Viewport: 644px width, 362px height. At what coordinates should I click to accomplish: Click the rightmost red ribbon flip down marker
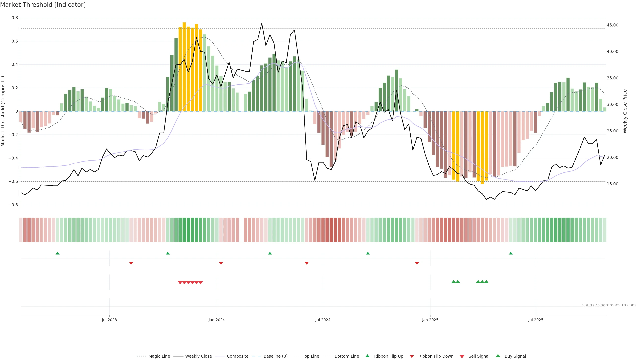pyautogui.click(x=417, y=263)
